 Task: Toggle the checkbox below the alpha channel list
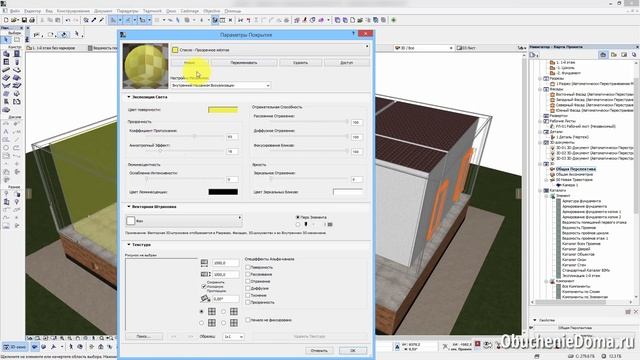248,320
